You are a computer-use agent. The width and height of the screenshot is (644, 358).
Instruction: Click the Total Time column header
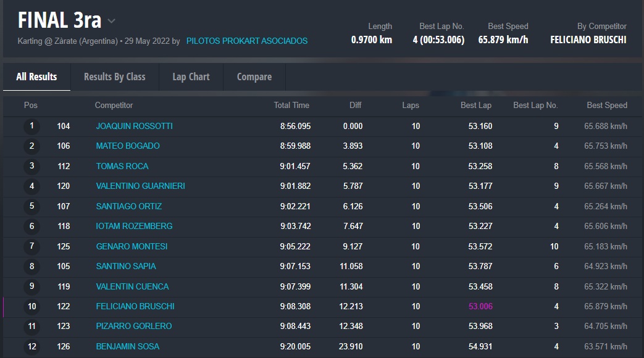click(291, 106)
